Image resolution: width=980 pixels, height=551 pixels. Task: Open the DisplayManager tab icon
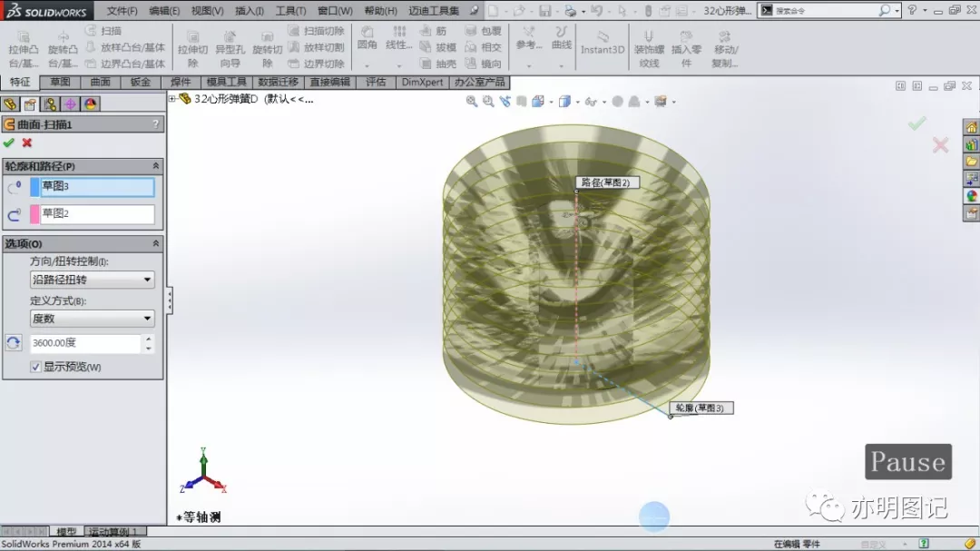click(x=90, y=103)
